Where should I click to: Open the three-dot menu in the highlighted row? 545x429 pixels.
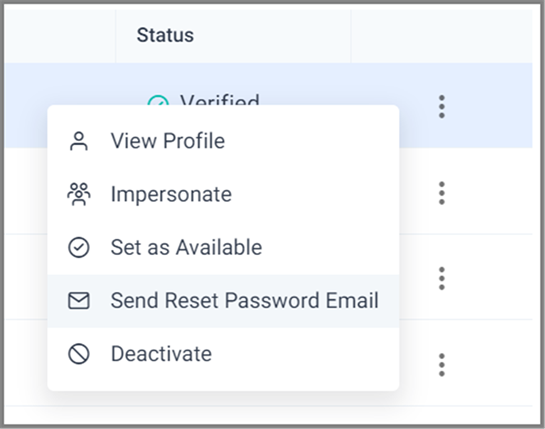point(442,106)
